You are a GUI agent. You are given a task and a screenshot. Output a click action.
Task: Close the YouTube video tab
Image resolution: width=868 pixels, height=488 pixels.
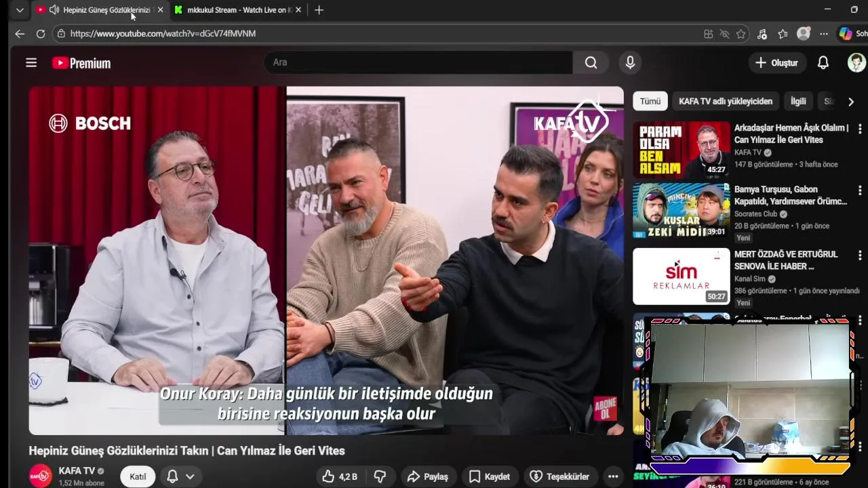coord(161,10)
